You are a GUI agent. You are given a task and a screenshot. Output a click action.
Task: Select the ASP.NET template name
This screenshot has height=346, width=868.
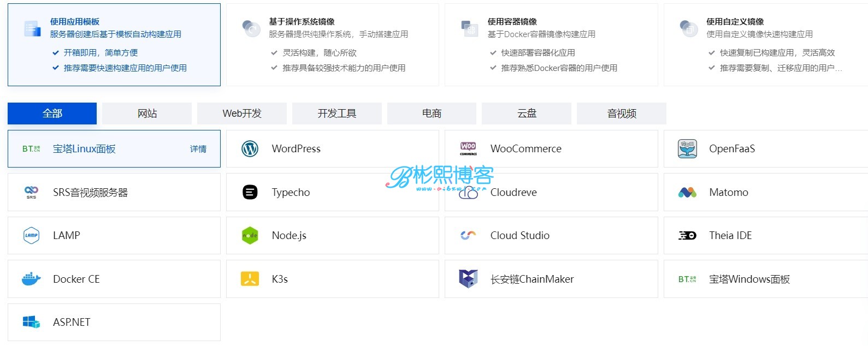click(72, 322)
